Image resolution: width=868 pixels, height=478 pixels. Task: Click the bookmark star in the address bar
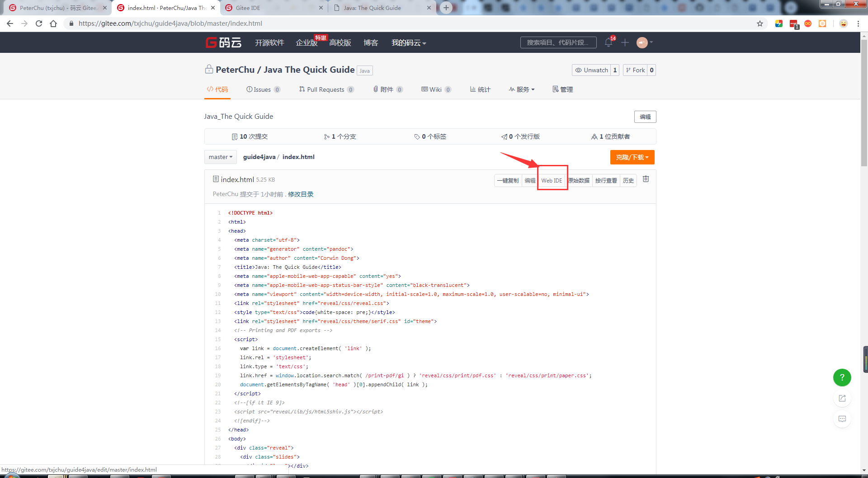[x=760, y=23]
